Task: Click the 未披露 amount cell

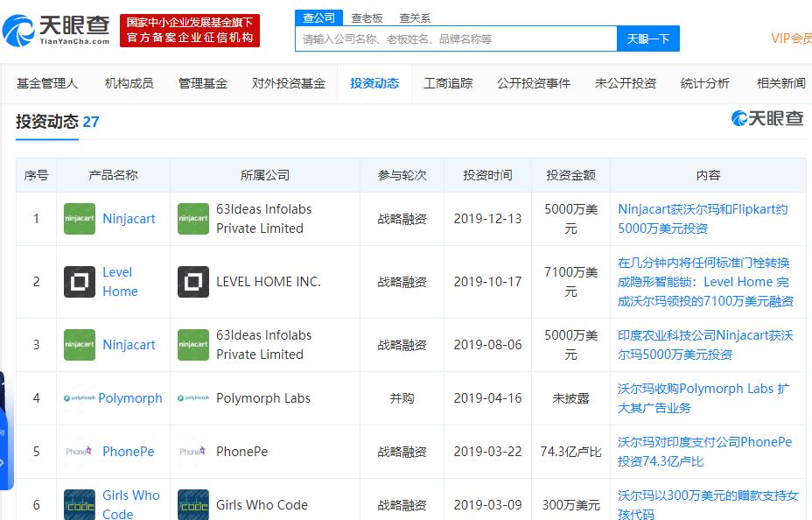Action: tap(570, 398)
